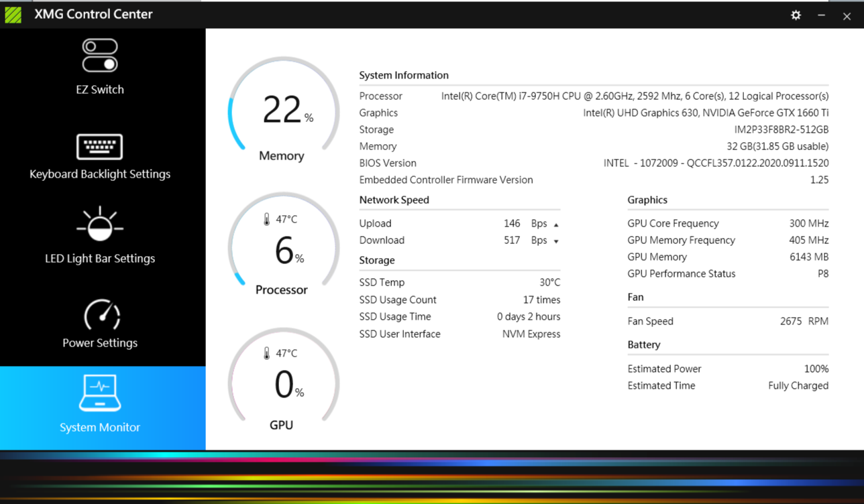The height and width of the screenshot is (504, 864).
Task: Click the firmware version value 1.25
Action: (x=819, y=180)
